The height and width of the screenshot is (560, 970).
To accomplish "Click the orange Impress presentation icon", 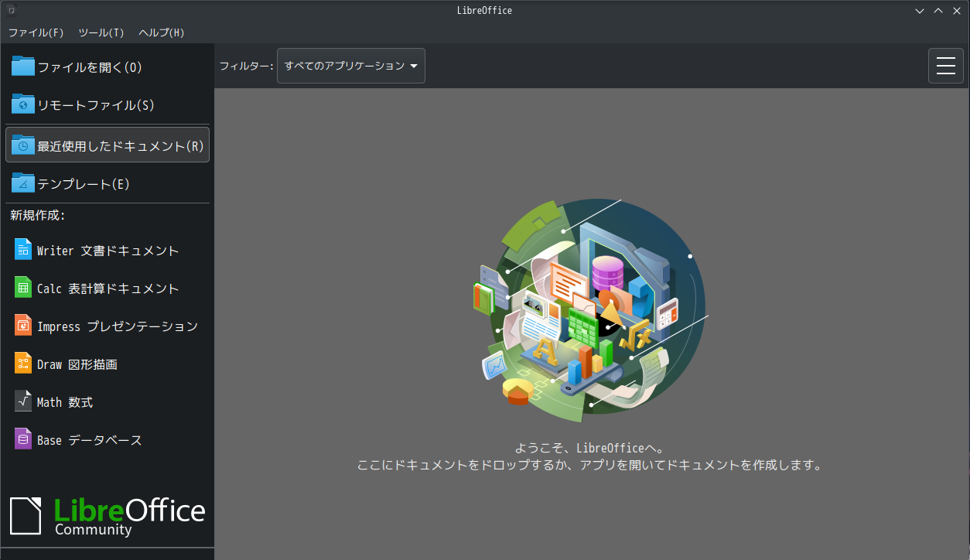I will (23, 326).
